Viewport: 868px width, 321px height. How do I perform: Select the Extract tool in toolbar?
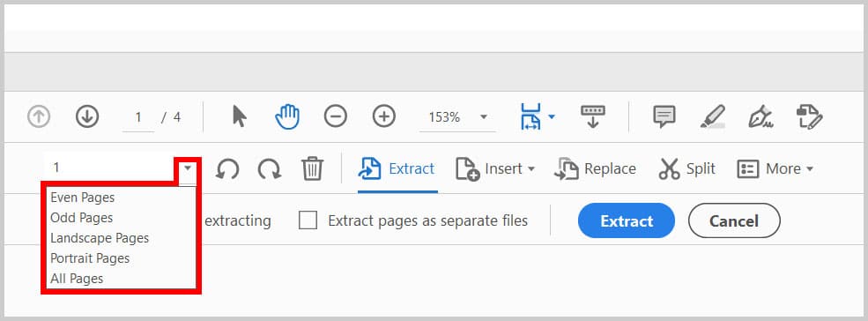pos(397,168)
